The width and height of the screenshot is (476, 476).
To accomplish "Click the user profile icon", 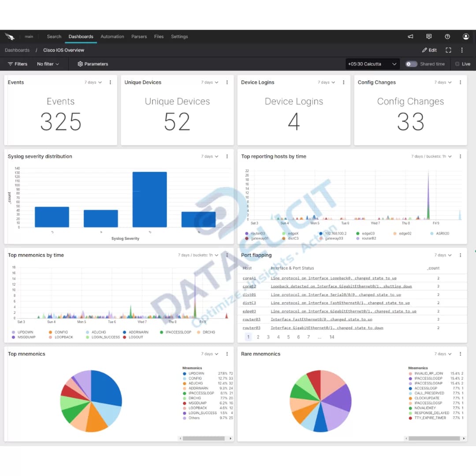I will point(466,37).
